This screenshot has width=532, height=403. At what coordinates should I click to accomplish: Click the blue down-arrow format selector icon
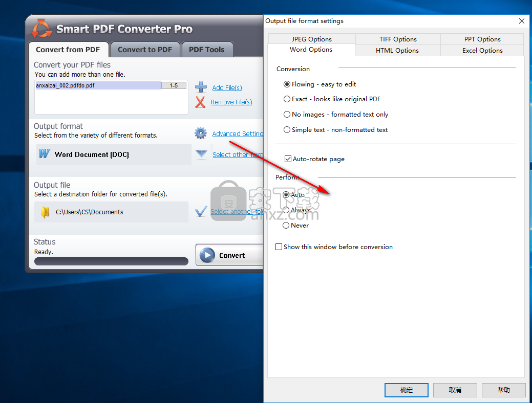click(201, 154)
